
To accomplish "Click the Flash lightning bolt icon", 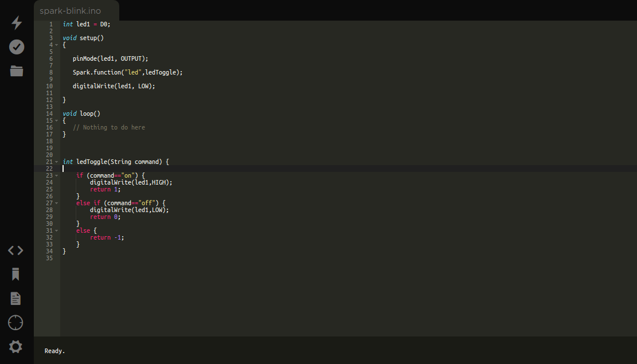I will click(17, 23).
